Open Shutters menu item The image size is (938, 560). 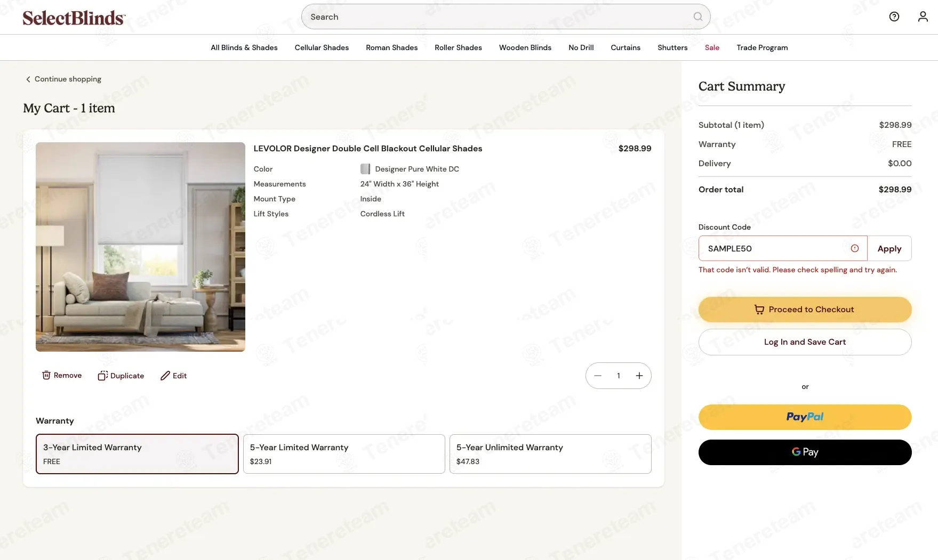(x=672, y=47)
